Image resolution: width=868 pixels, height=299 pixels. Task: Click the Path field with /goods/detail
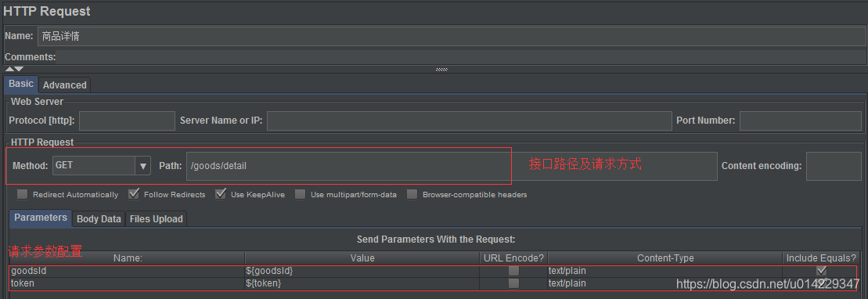tap(452, 166)
